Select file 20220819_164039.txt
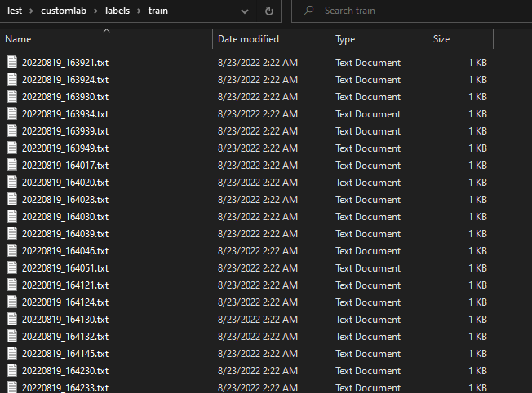532x393 pixels. [x=65, y=234]
